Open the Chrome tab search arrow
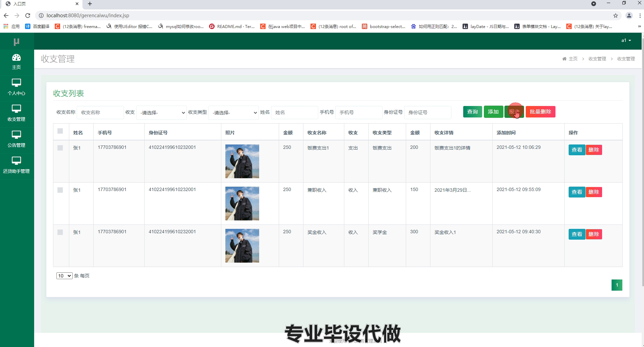The image size is (644, 347). tap(594, 4)
